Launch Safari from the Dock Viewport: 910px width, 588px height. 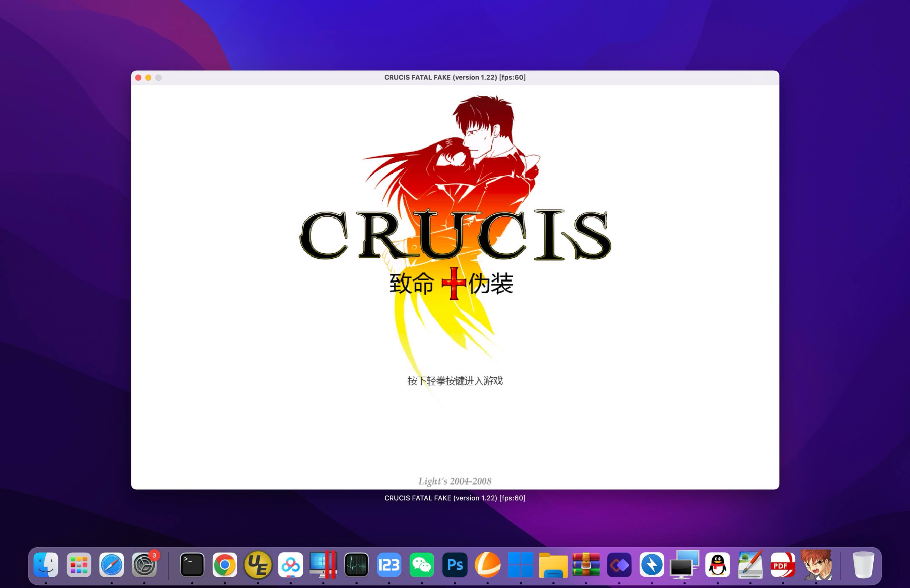[x=112, y=565]
